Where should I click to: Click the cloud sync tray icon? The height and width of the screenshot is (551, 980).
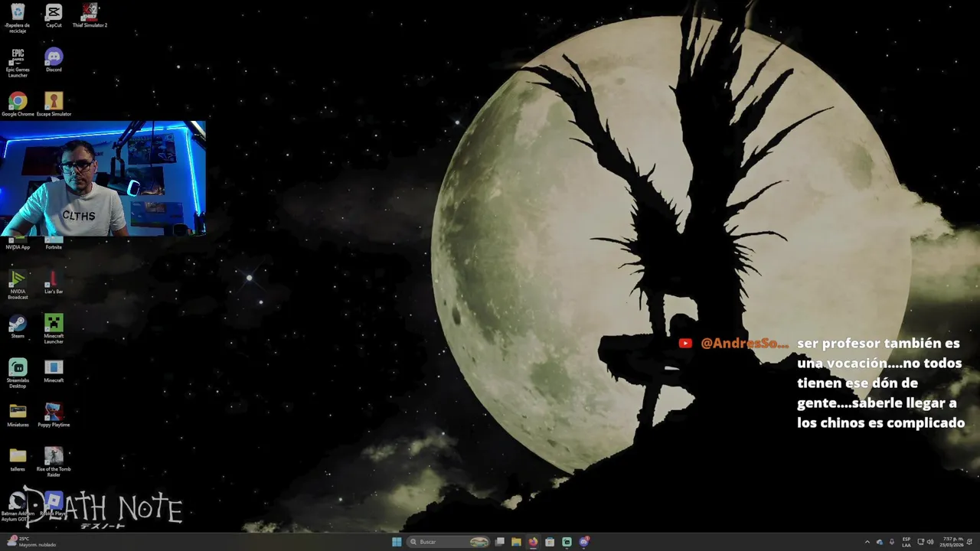pyautogui.click(x=879, y=542)
